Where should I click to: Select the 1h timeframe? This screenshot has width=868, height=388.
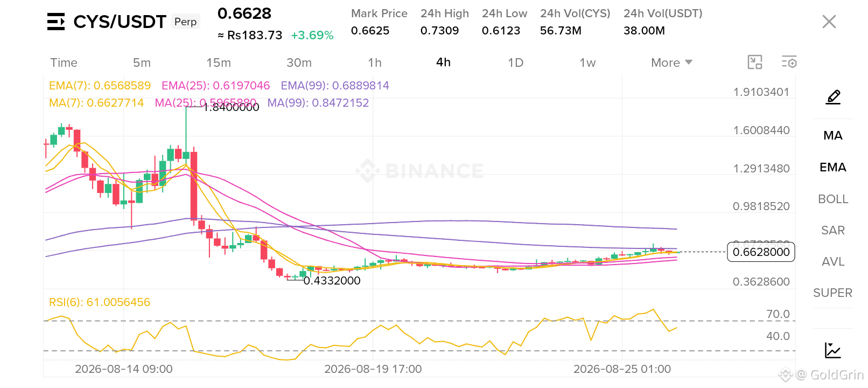375,63
